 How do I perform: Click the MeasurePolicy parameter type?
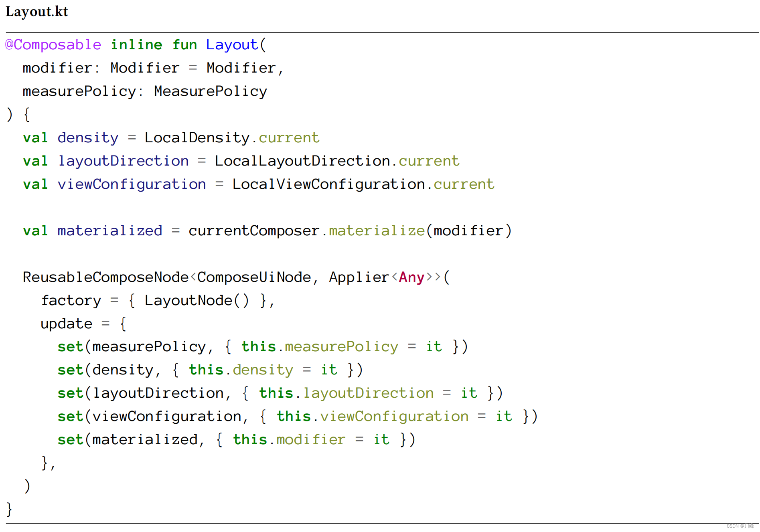coord(210,91)
